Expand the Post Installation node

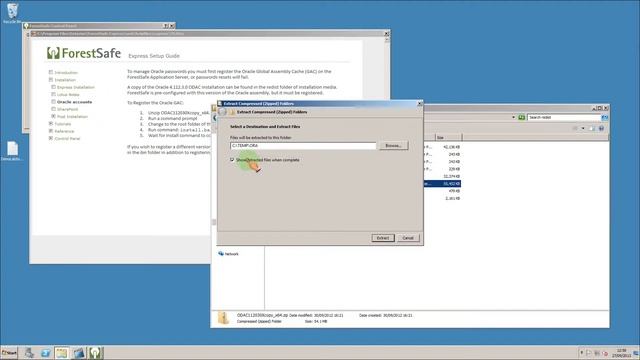coord(53,116)
